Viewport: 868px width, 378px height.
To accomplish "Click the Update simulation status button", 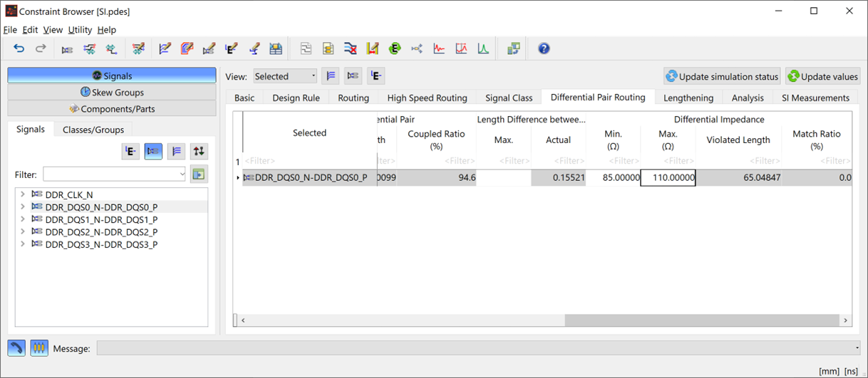I will (721, 76).
